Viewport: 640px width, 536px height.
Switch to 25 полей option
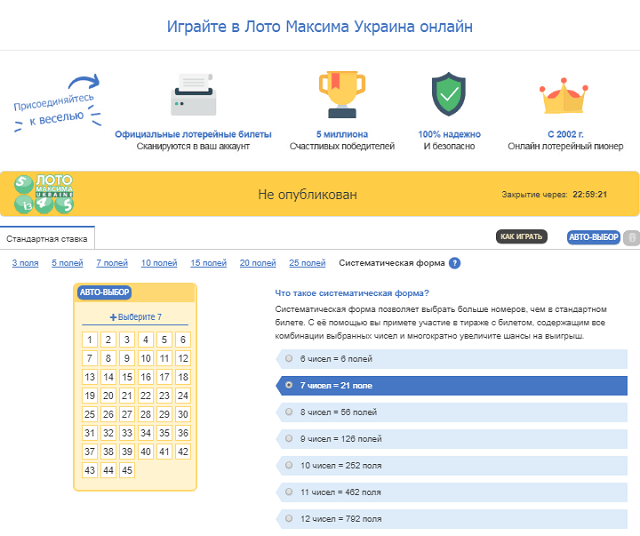pyautogui.click(x=307, y=263)
